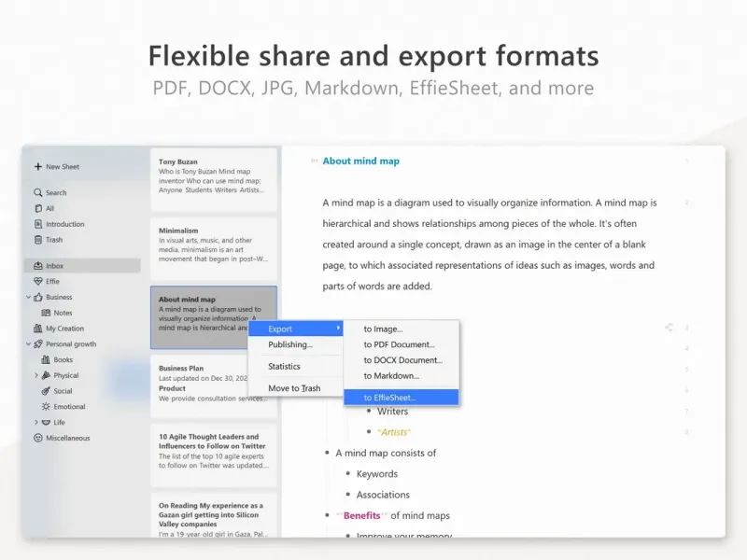Collapse the Personal growth chevron
Image resolution: width=747 pixels, height=560 pixels.
[29, 343]
